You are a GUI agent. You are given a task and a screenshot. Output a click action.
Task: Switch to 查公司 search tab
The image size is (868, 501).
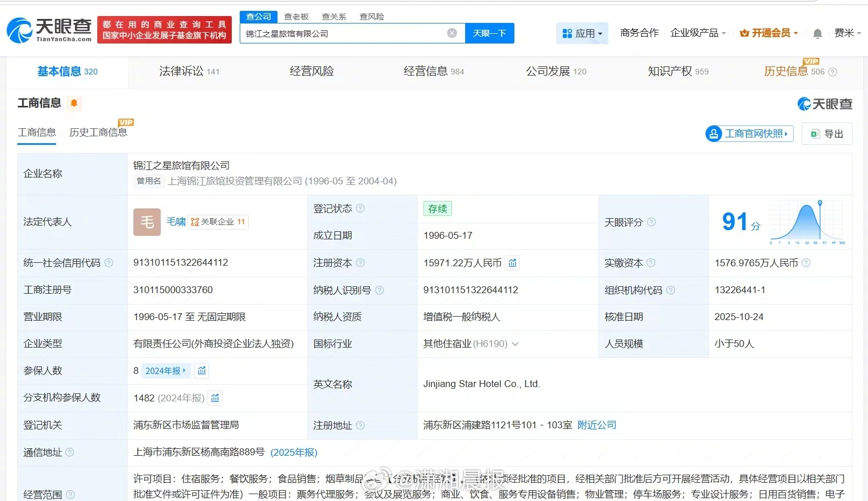click(259, 17)
